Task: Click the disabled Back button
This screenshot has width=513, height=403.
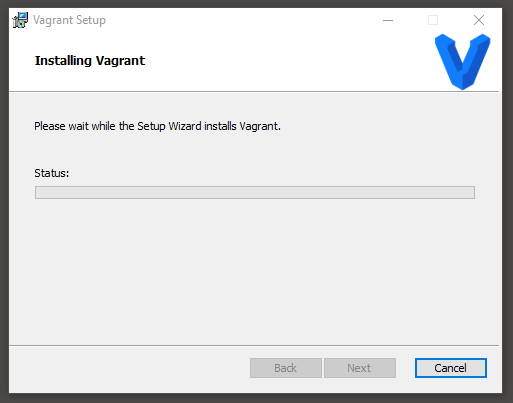Action: click(286, 368)
